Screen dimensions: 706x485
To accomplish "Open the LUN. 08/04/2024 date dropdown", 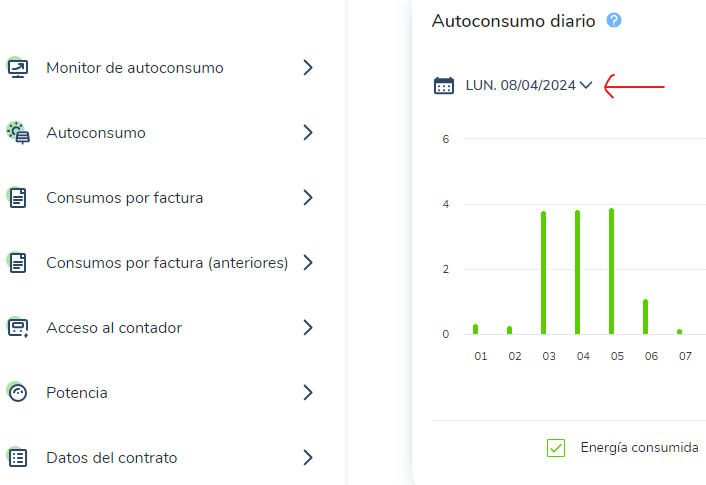I will click(529, 85).
